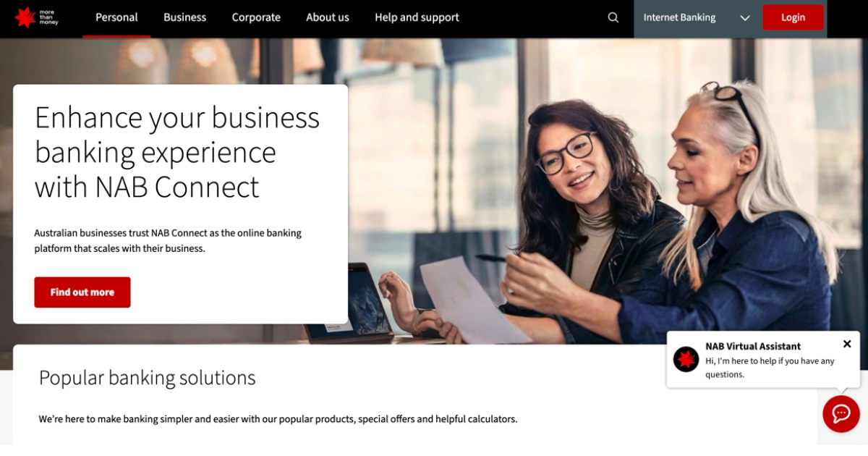Open the Business menu
Viewport: 868px width, 456px height.
click(184, 17)
